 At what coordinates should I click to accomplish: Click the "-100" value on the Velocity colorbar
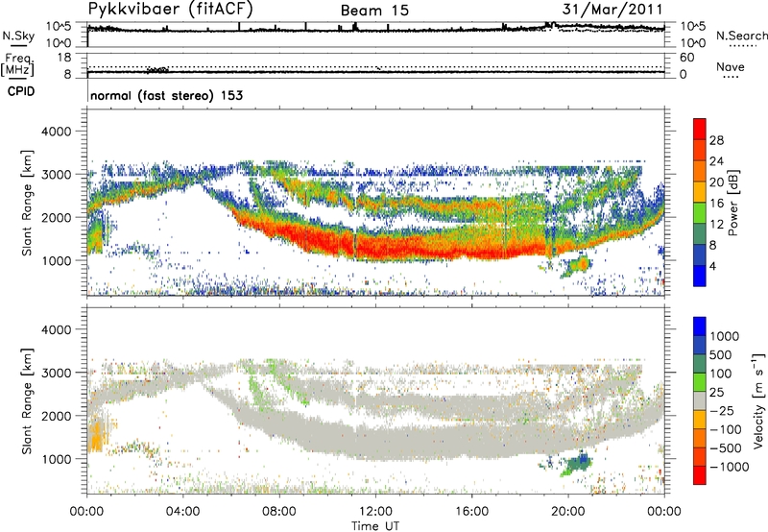coord(725,429)
